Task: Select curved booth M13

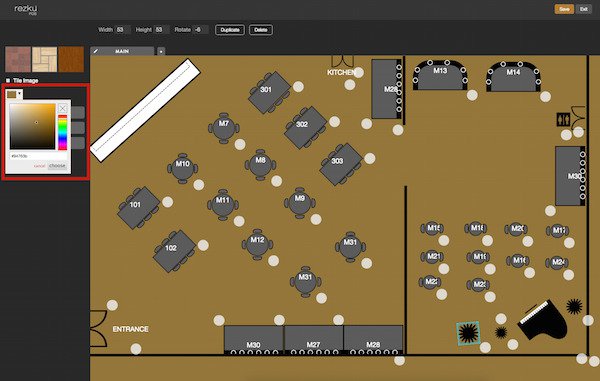Action: click(x=440, y=75)
